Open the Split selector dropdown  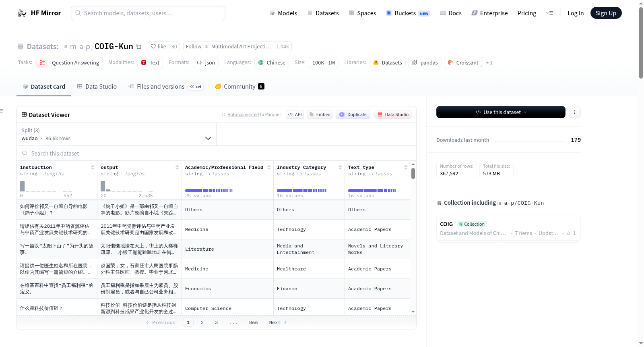[x=116, y=134]
